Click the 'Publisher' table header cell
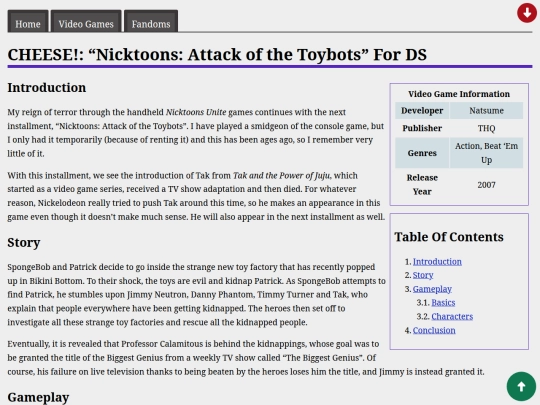 pos(422,128)
